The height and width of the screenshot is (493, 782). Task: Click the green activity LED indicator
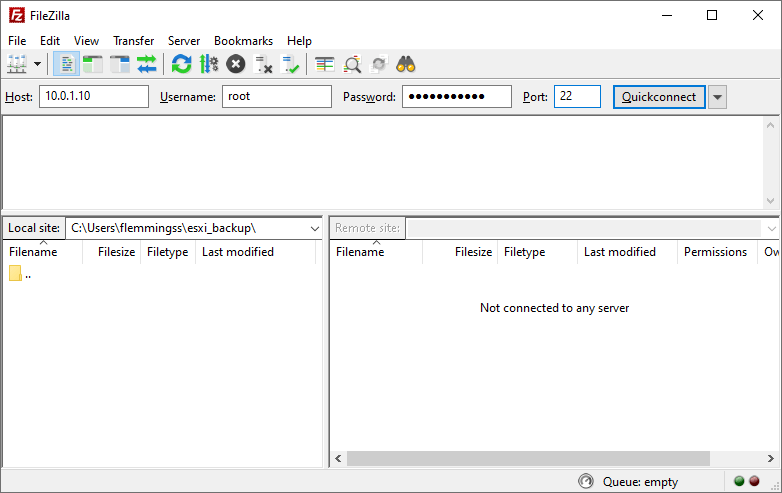click(739, 481)
